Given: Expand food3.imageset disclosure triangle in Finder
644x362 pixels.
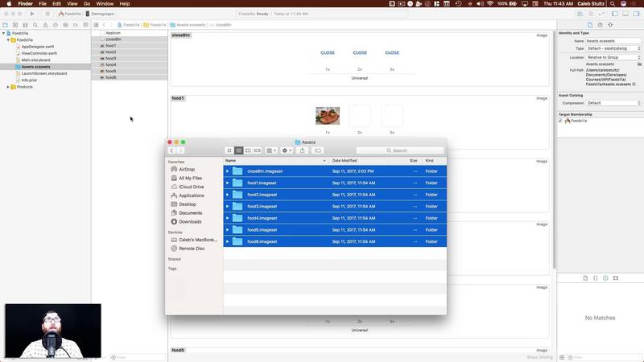Looking at the screenshot, I should pyautogui.click(x=228, y=207).
